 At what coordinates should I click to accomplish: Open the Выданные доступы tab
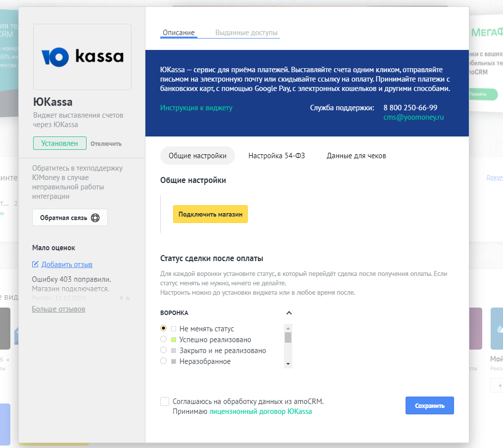(246, 33)
